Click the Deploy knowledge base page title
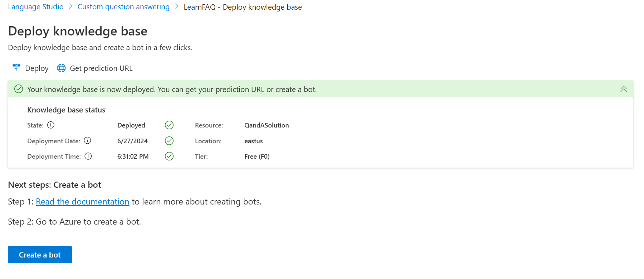The height and width of the screenshot is (279, 644). coord(78,31)
